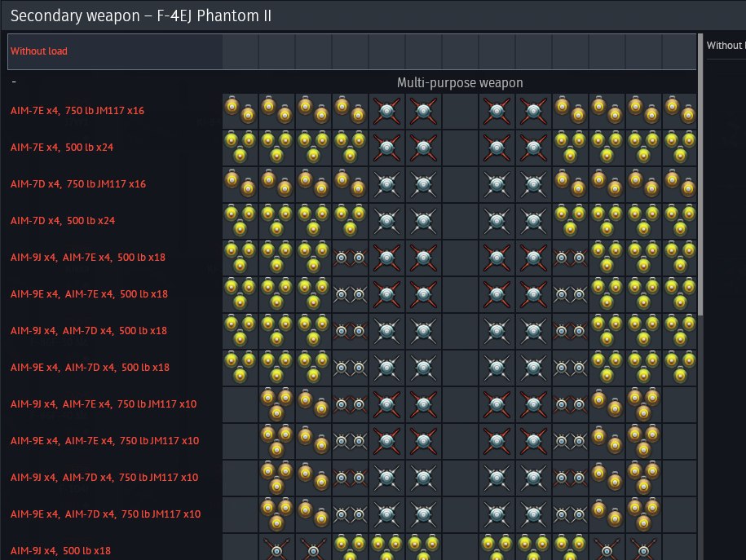Click rightmost 750 lb bomb icon, AIM-7E JM117 x16 row

click(680, 110)
